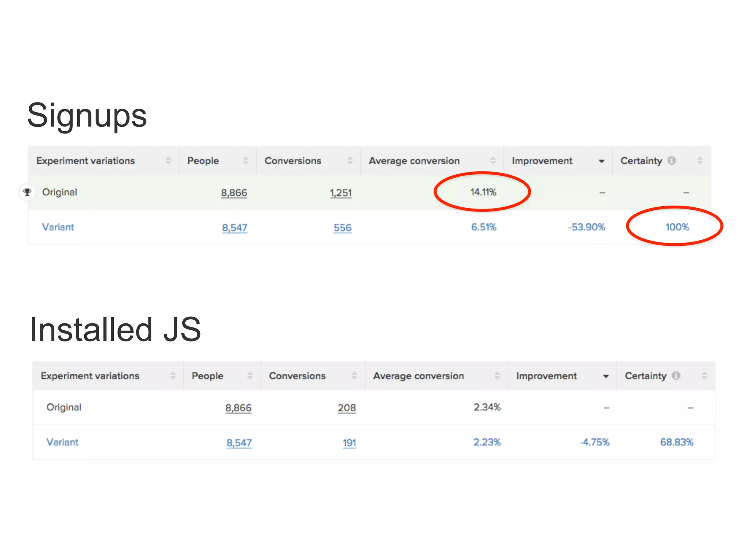Click Experiment variations header in Signups table
The height and width of the screenshot is (560, 747).
(x=86, y=161)
